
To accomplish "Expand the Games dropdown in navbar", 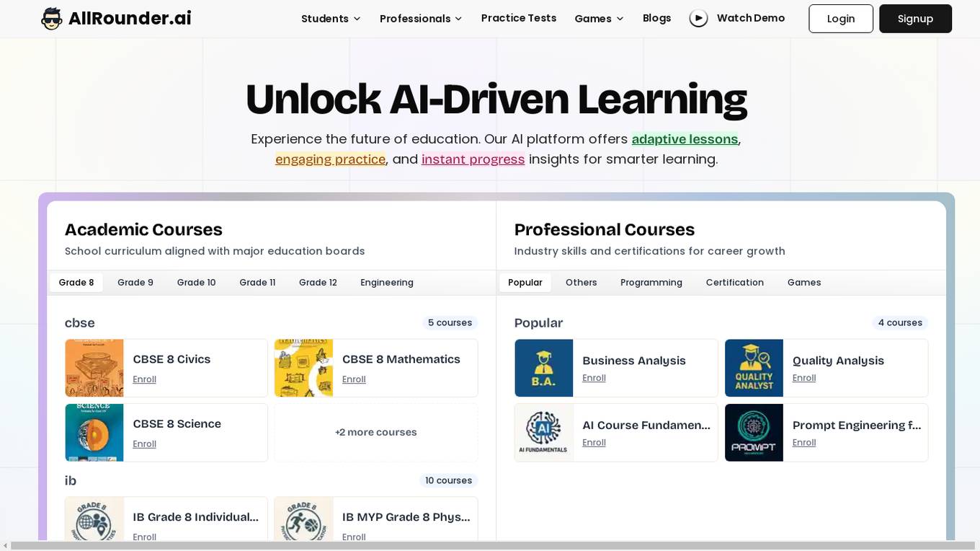I will click(599, 19).
